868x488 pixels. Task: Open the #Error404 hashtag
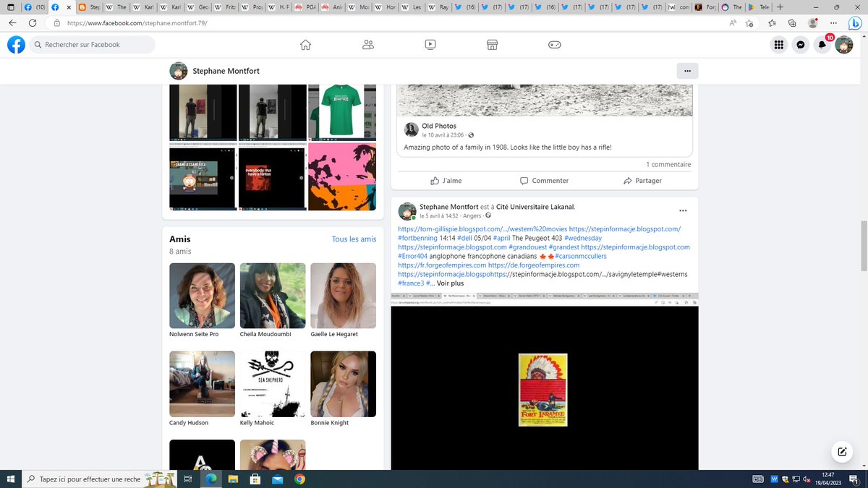(412, 256)
